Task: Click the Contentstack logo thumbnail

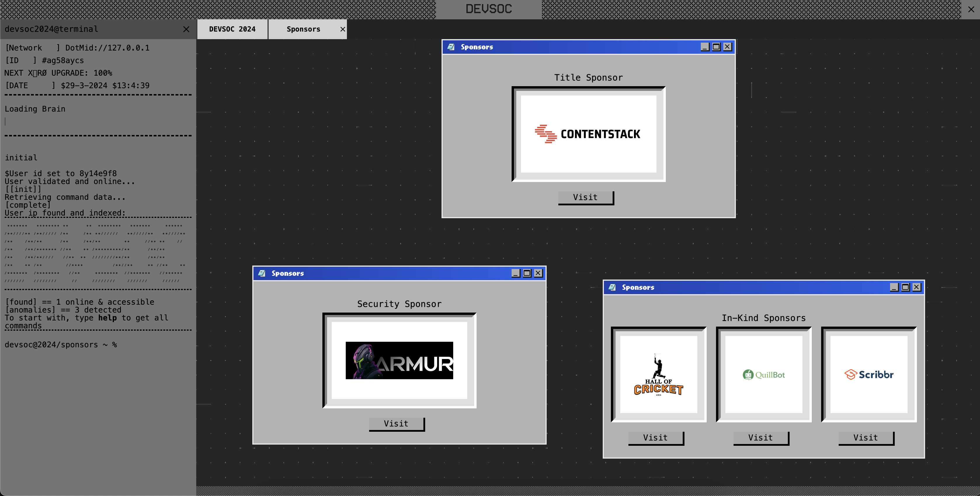Action: 588,134
